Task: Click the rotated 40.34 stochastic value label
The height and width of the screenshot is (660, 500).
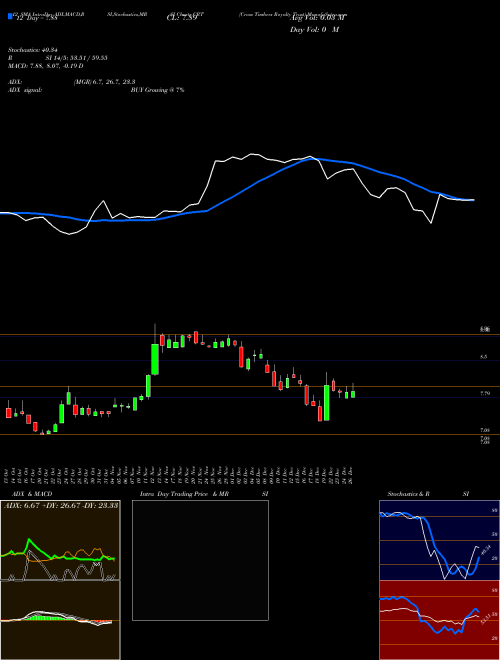Action: tap(487, 549)
